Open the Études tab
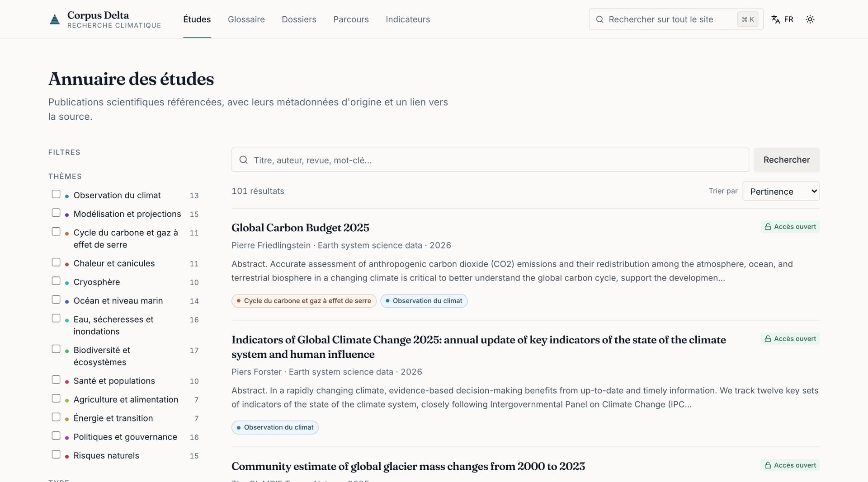The height and width of the screenshot is (482, 868). 197,19
